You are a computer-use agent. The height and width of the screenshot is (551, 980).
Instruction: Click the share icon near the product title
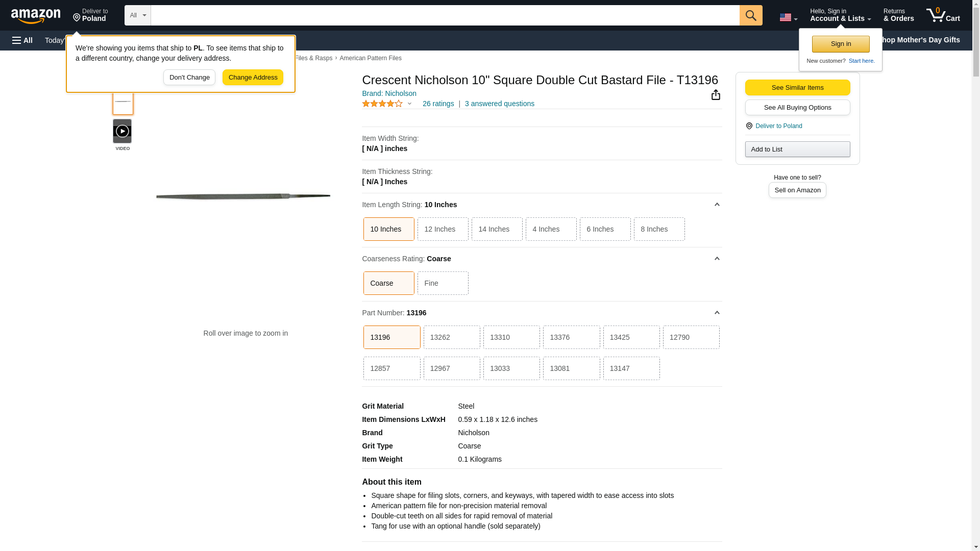[x=716, y=95]
